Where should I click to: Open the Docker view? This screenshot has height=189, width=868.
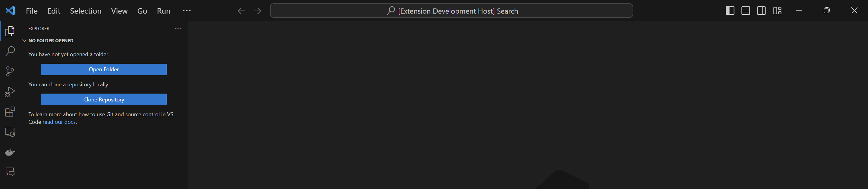(10, 152)
